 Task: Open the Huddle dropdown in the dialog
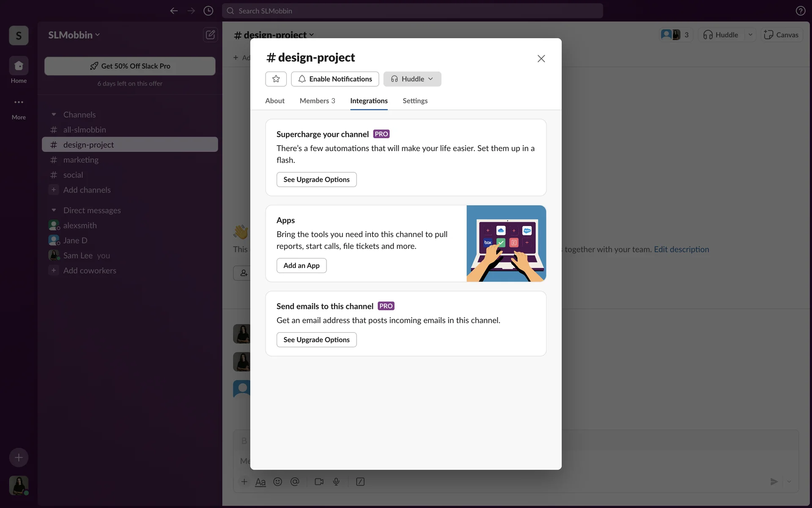click(412, 79)
